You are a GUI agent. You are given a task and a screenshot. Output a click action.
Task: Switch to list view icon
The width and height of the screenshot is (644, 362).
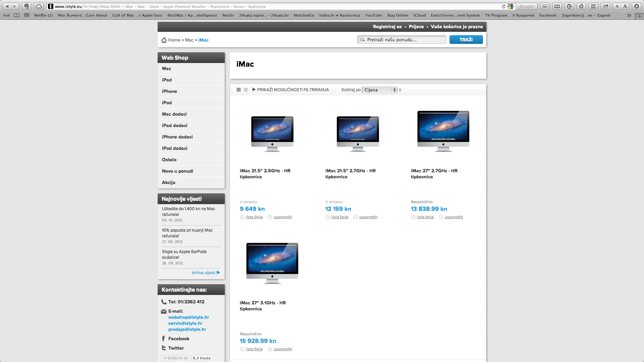tap(246, 90)
